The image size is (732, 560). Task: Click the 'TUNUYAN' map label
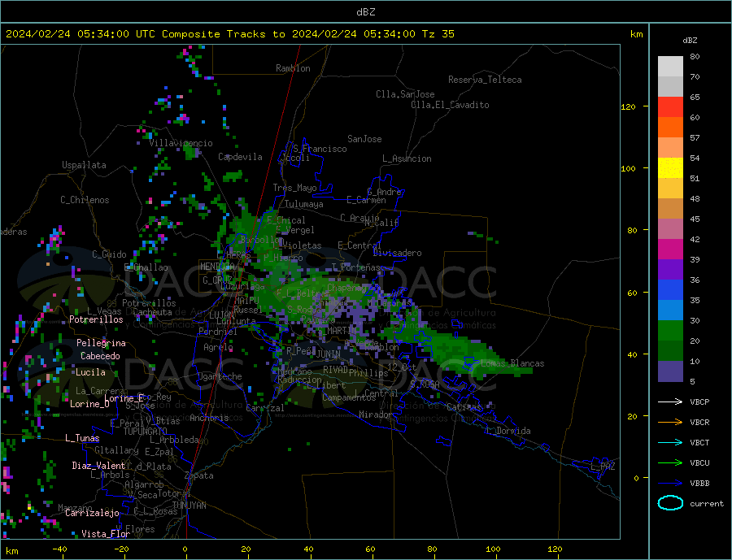189,506
